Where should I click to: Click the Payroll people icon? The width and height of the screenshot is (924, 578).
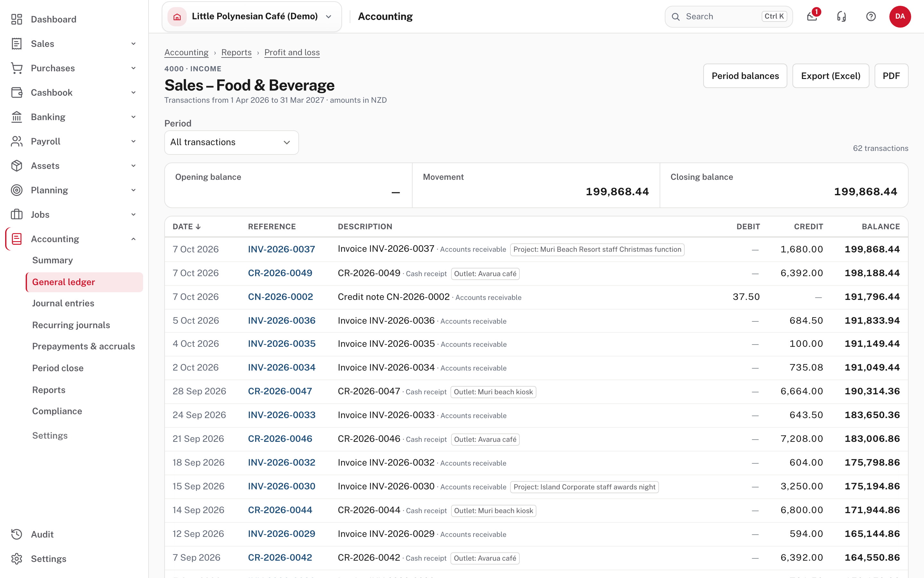pos(16,141)
